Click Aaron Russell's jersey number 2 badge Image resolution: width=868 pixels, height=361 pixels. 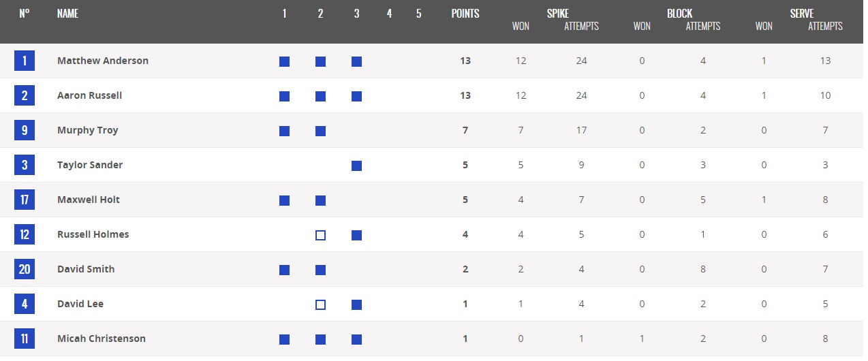click(x=25, y=96)
